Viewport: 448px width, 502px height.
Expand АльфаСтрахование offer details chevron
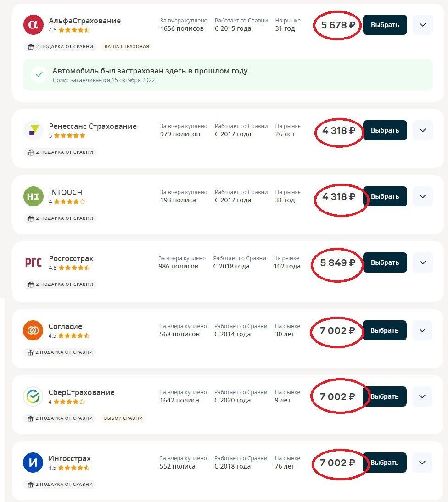(x=422, y=25)
